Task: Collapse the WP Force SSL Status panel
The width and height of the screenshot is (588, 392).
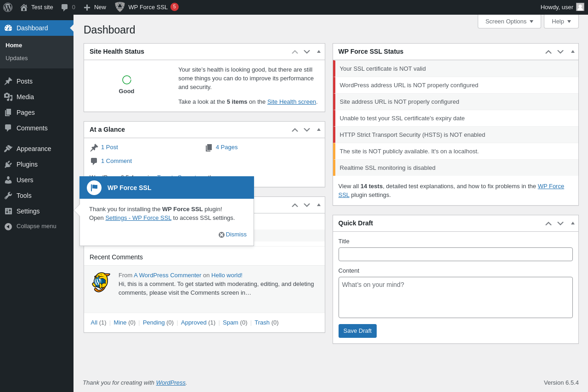Action: (573, 52)
